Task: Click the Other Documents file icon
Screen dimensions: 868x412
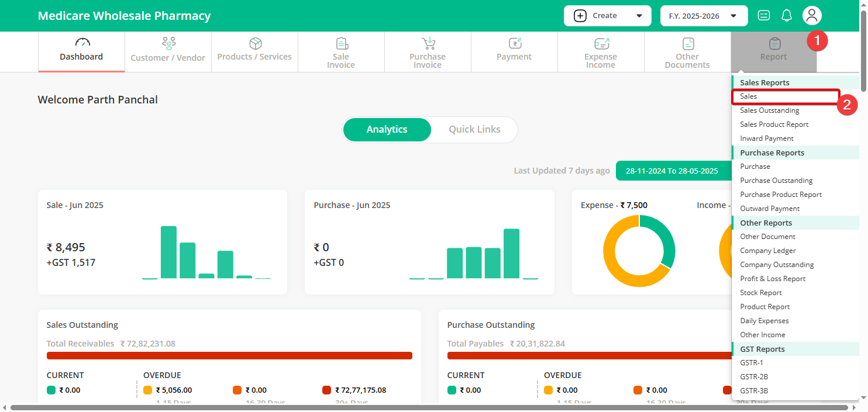Action: [688, 43]
